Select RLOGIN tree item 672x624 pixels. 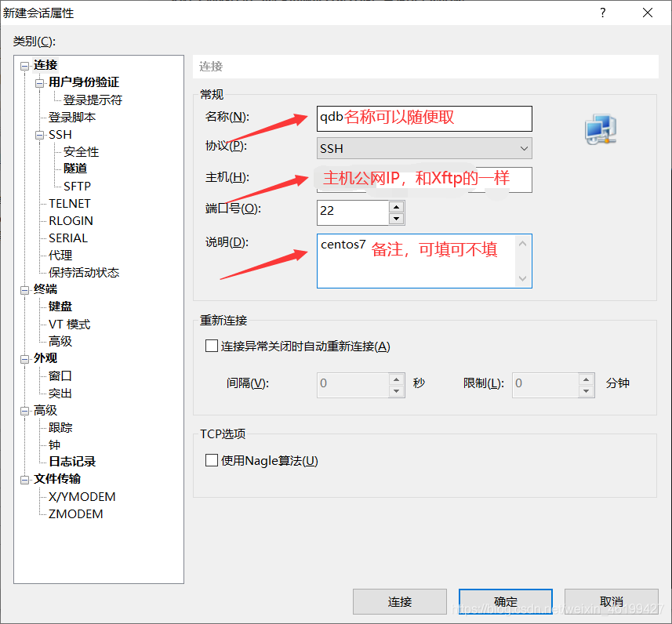pyautogui.click(x=71, y=221)
